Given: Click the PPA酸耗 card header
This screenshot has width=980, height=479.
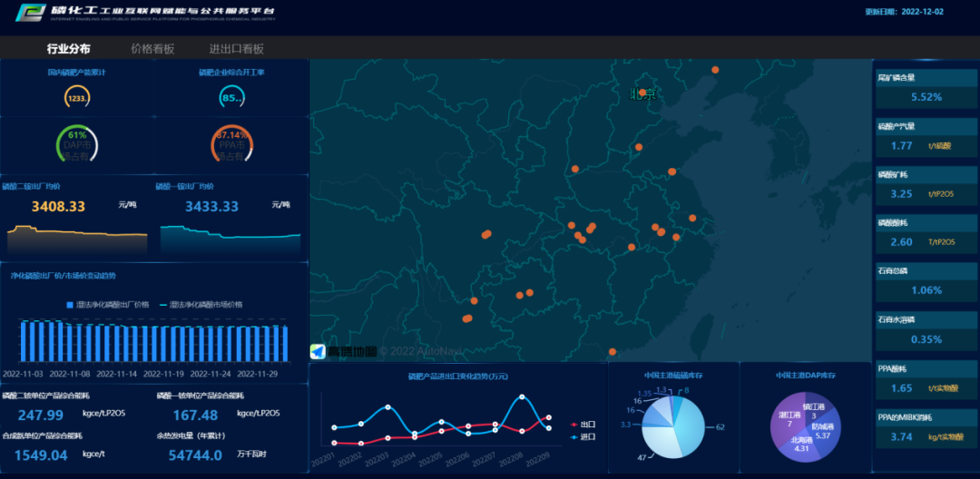Looking at the screenshot, I should pos(926,368).
